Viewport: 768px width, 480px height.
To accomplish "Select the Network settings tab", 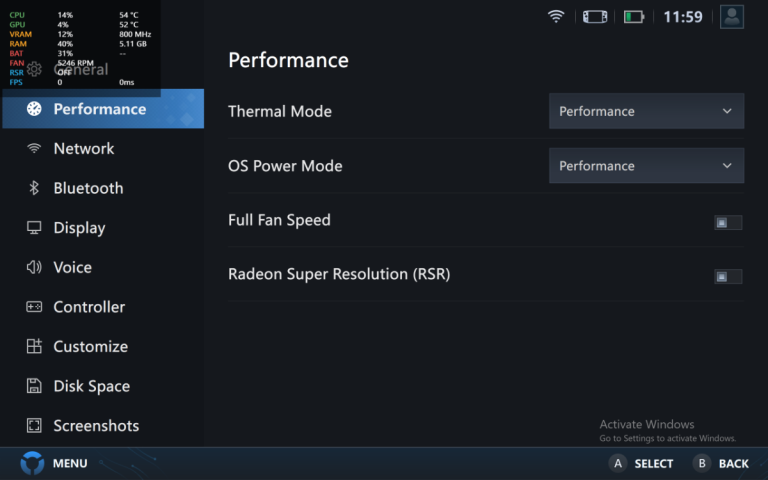I will [84, 148].
